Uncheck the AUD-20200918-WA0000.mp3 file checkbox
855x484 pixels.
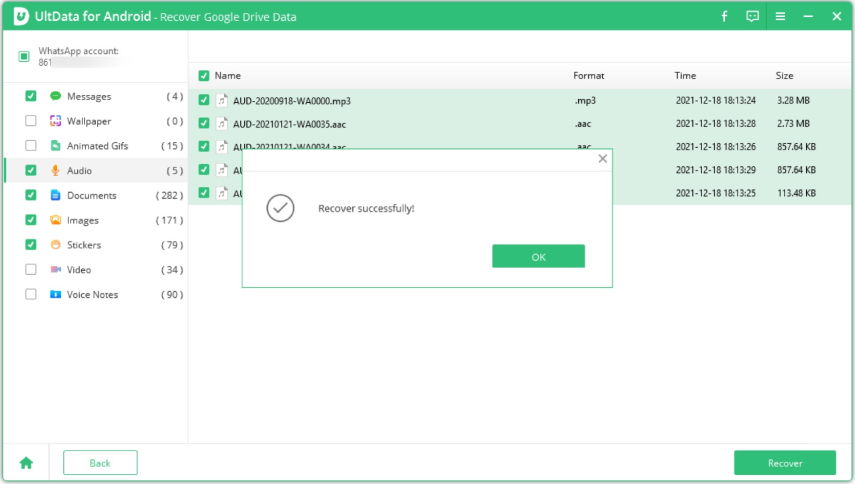[x=204, y=100]
